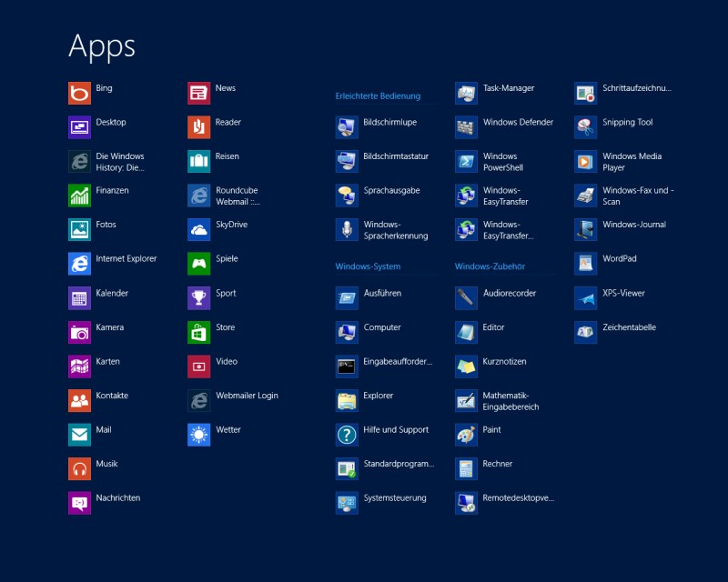Open the Mail envelope icon
Viewport: 728px width, 582px height.
79,435
